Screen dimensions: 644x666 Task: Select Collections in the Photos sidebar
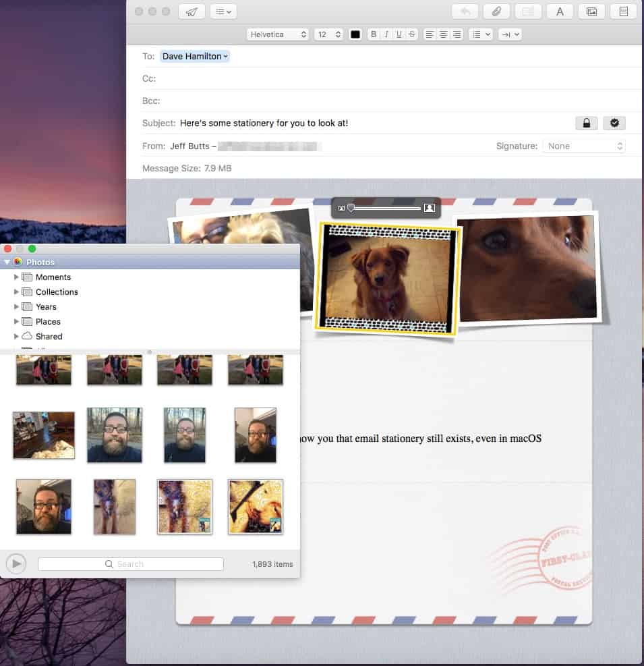(57, 292)
